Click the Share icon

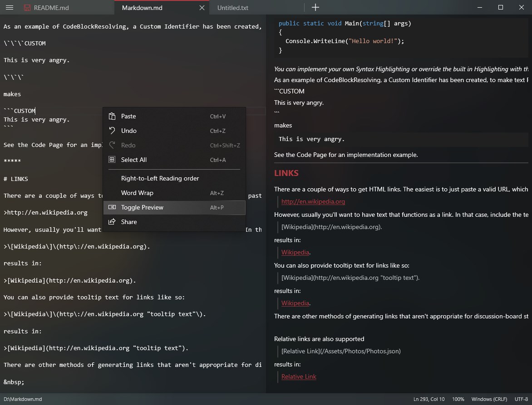[x=112, y=222]
